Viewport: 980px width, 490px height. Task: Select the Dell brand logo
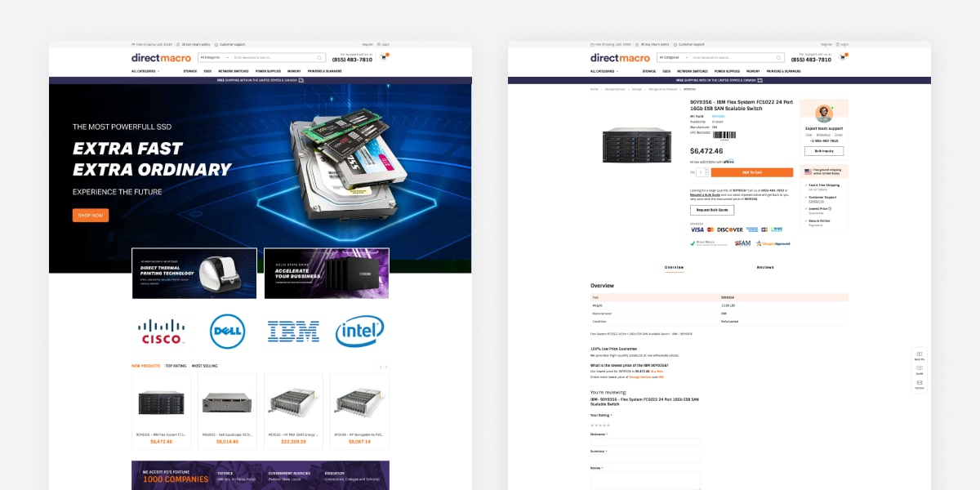[228, 331]
